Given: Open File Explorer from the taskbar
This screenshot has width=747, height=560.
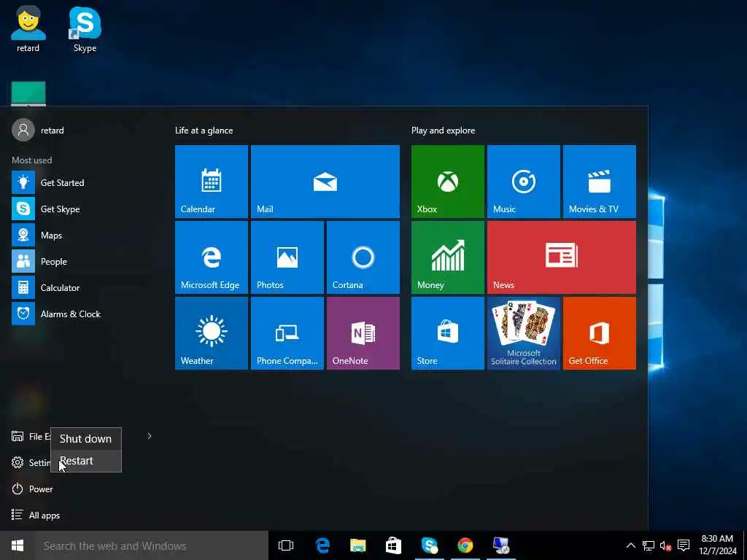Looking at the screenshot, I should [x=358, y=545].
